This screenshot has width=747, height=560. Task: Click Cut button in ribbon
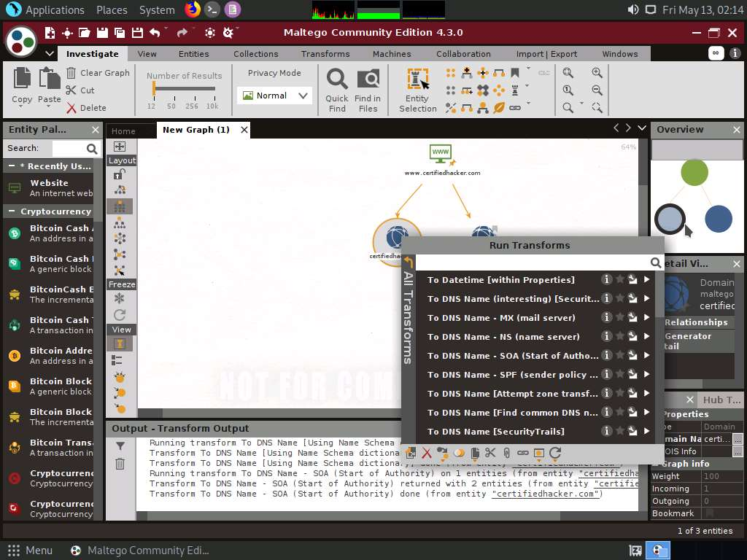pyautogui.click(x=80, y=90)
